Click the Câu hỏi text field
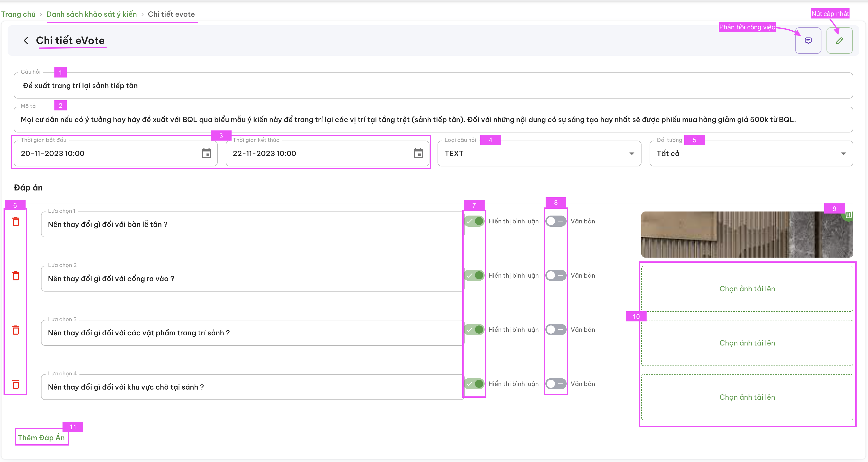The width and height of the screenshot is (868, 462). click(x=433, y=86)
